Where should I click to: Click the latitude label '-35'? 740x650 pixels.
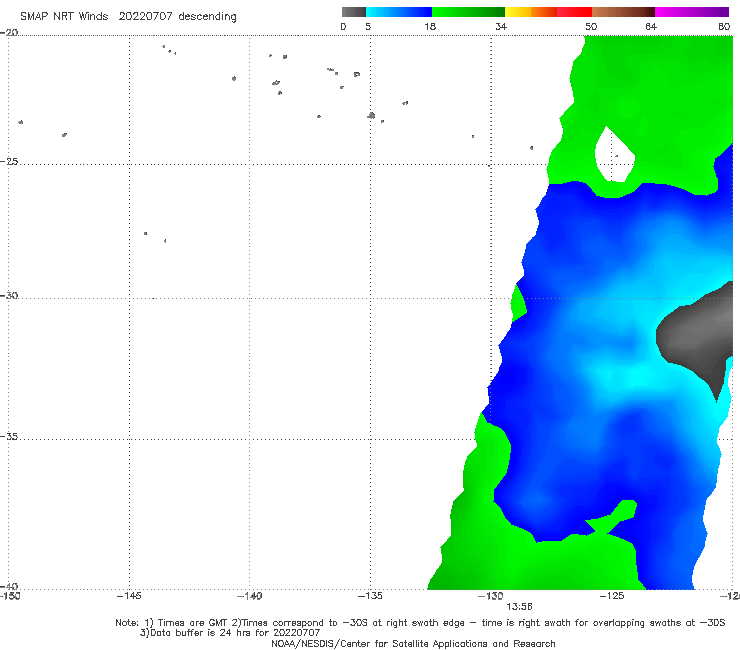point(9,437)
